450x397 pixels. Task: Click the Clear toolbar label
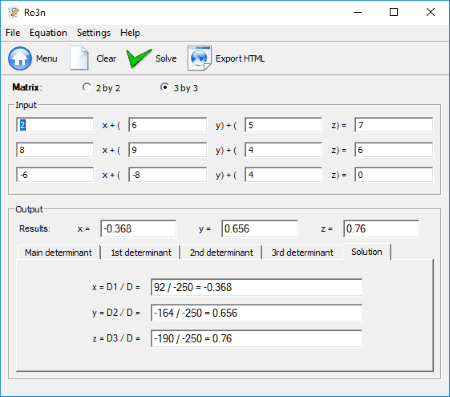[106, 59]
